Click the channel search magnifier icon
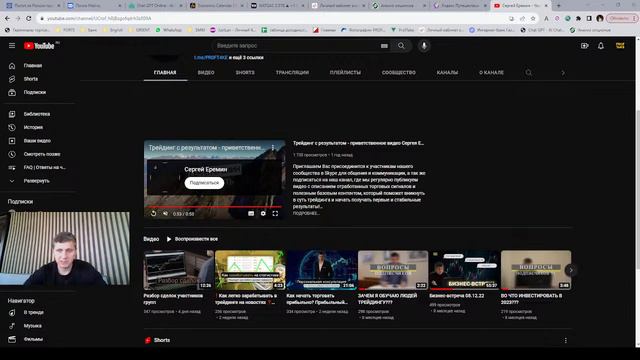Screen dimensions: 640x360 (x=529, y=73)
